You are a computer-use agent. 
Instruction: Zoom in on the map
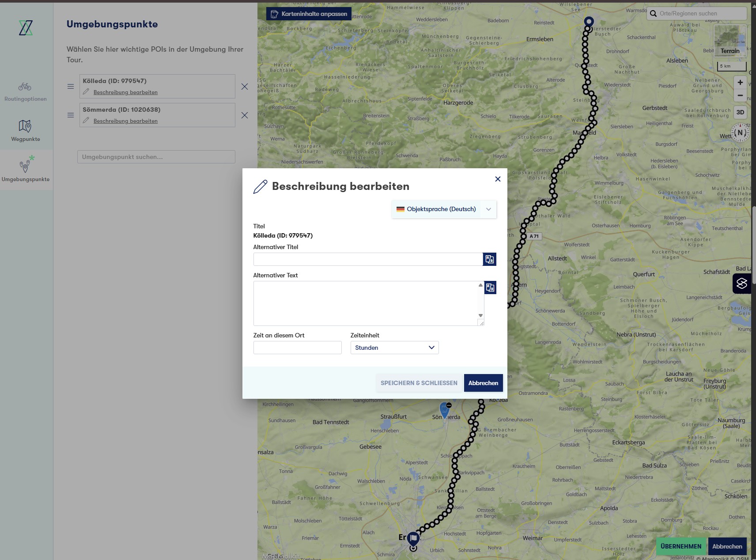point(740,83)
